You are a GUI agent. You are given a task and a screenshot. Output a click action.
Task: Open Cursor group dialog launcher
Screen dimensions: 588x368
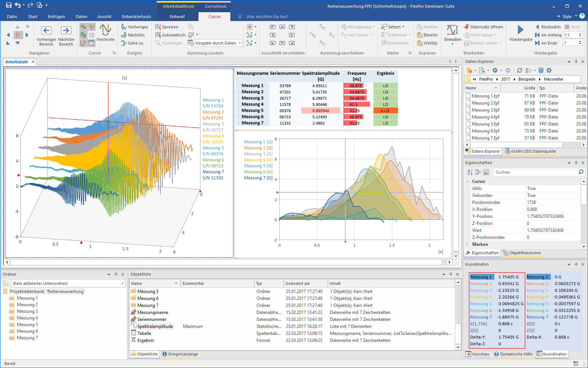tap(114, 53)
